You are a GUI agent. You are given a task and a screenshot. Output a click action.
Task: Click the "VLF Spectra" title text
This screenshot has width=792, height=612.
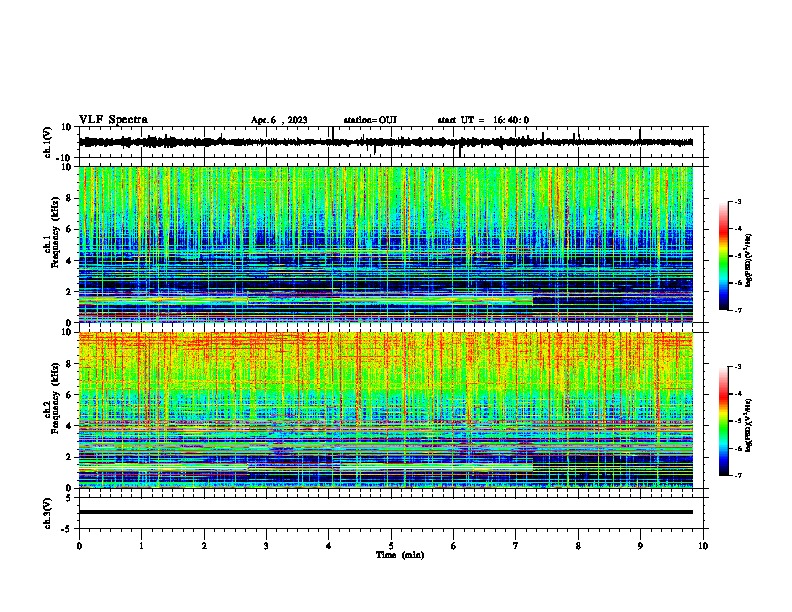[113, 120]
